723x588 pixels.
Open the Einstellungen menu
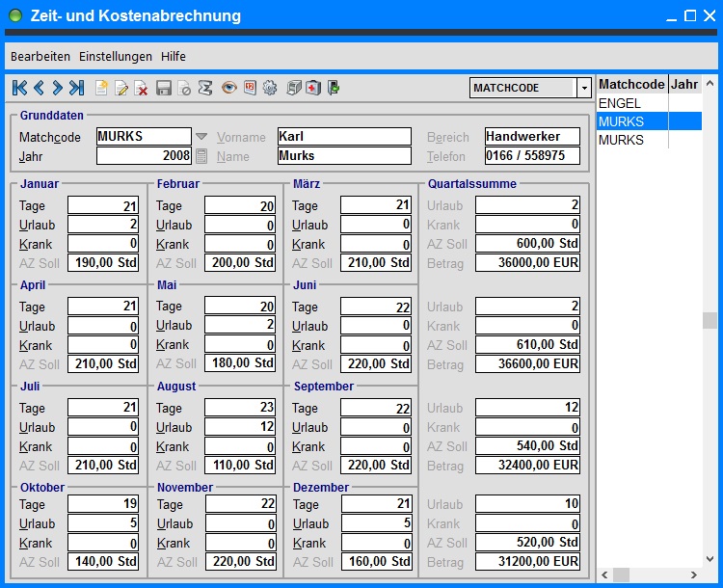[116, 57]
